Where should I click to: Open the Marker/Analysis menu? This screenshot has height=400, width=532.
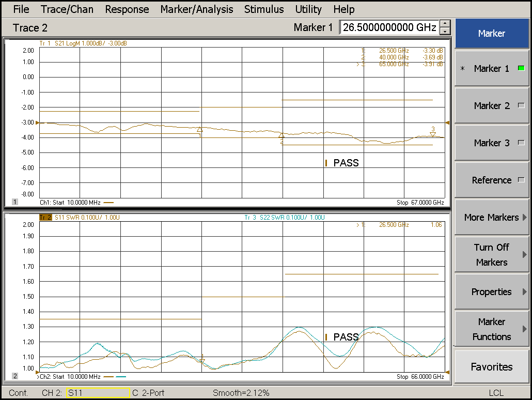tap(196, 9)
